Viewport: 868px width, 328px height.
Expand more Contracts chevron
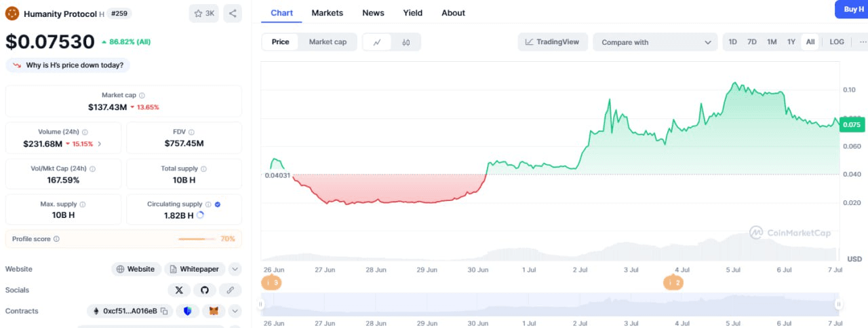(x=235, y=311)
